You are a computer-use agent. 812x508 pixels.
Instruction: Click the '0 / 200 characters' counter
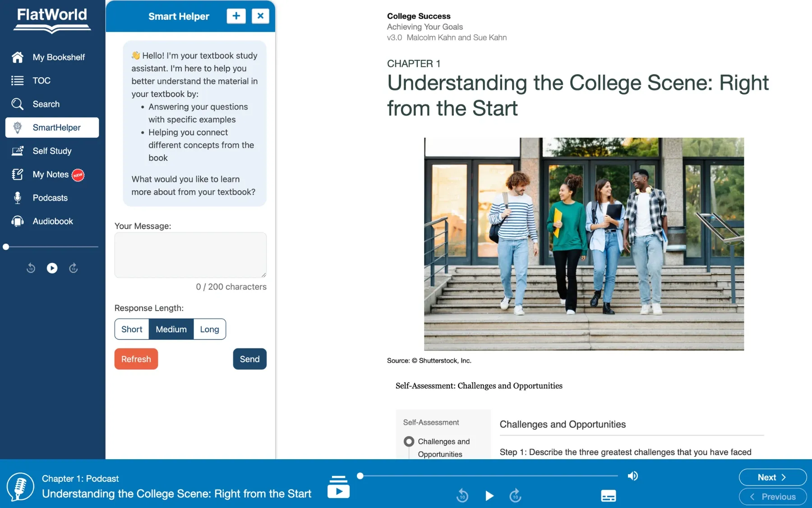[231, 287]
